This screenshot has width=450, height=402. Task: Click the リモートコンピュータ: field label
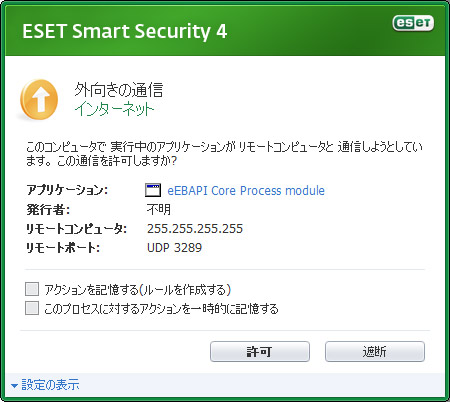77,229
